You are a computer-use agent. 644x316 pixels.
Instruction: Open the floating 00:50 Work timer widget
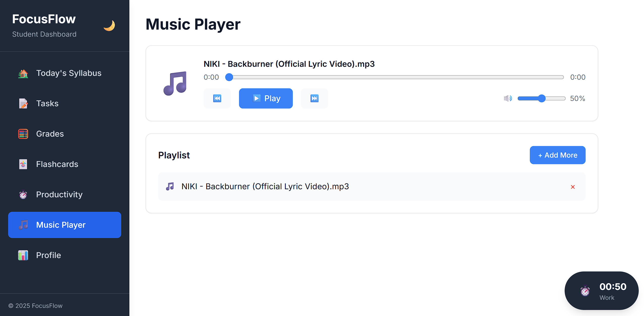point(601,291)
